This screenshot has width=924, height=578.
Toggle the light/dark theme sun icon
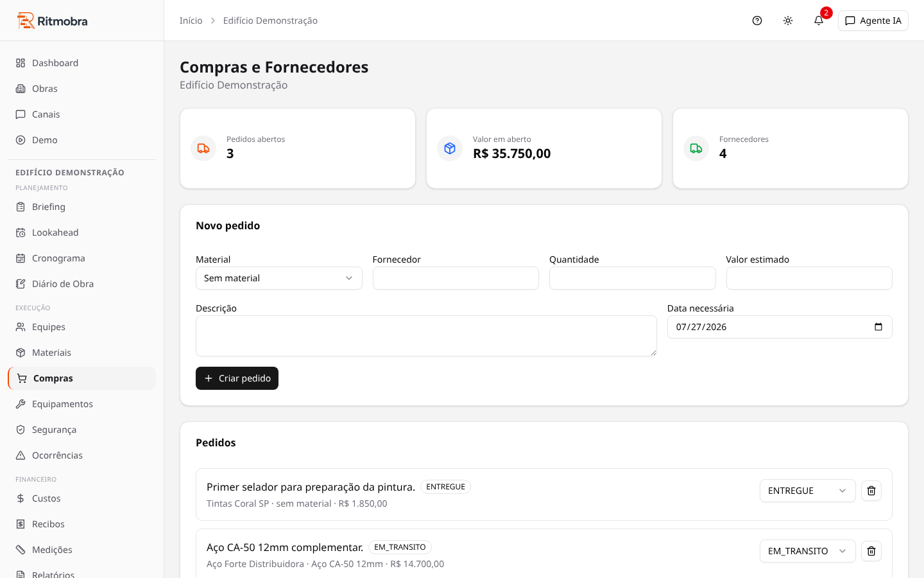(788, 21)
